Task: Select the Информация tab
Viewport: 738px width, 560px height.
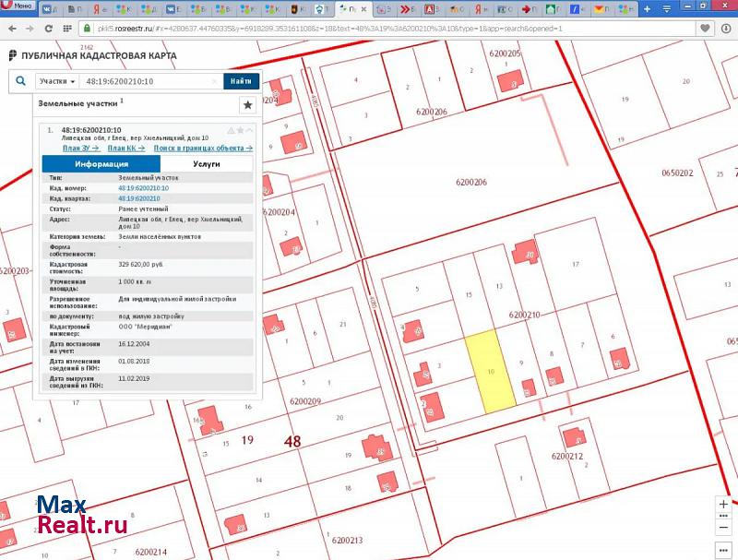Action: click(x=101, y=163)
